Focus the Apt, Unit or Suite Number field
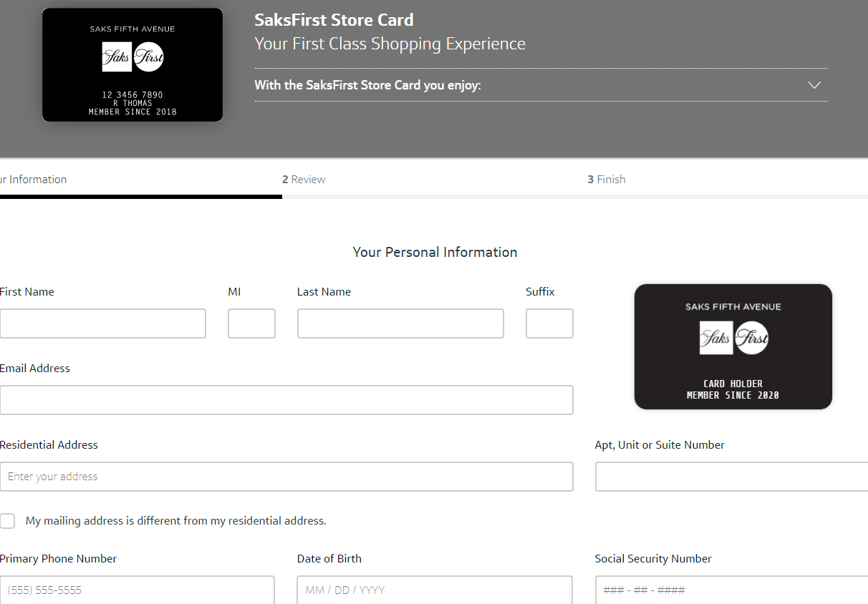This screenshot has height=604, width=868. coord(730,477)
